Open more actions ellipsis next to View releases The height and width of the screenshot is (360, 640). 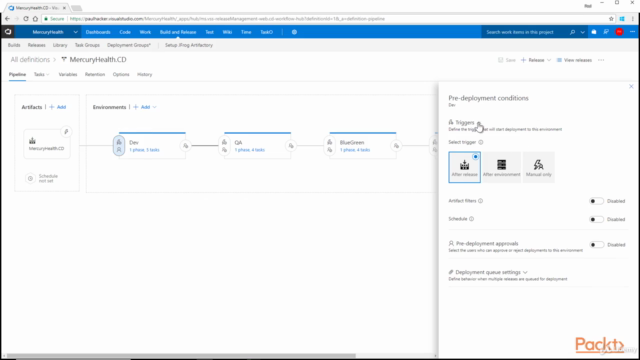(601, 60)
